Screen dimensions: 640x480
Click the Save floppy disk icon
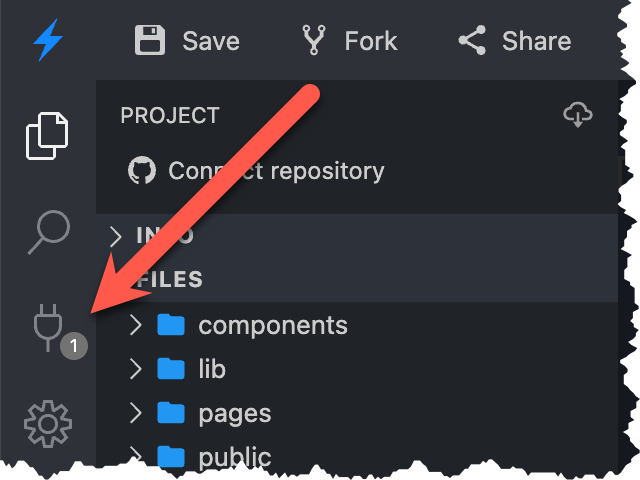tap(150, 41)
